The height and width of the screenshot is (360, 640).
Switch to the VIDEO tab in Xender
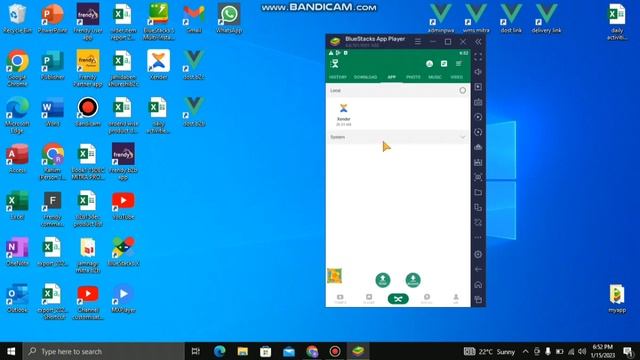(x=457, y=77)
